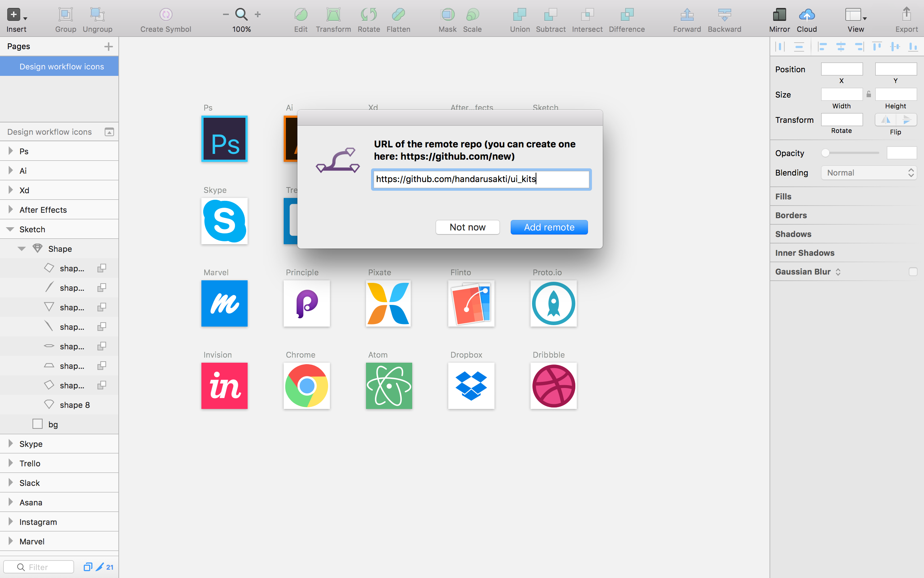Toggle the Gaussian Blur checkbox
924x578 pixels.
913,272
